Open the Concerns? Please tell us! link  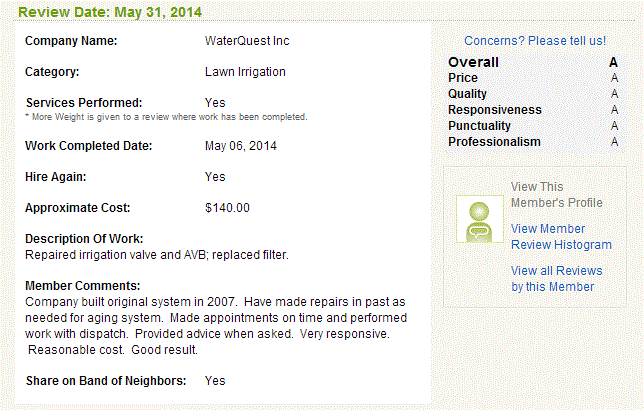click(535, 41)
